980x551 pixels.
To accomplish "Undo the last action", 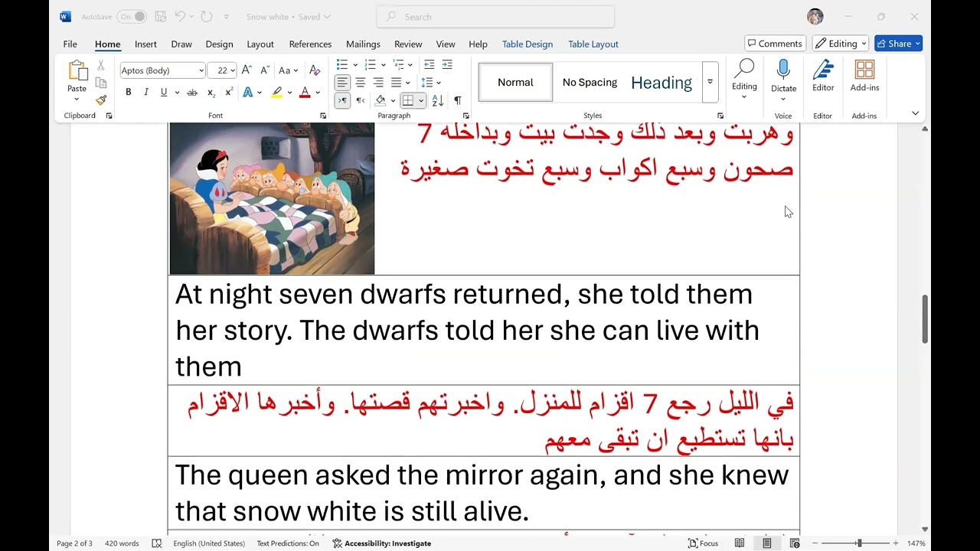I will (180, 16).
